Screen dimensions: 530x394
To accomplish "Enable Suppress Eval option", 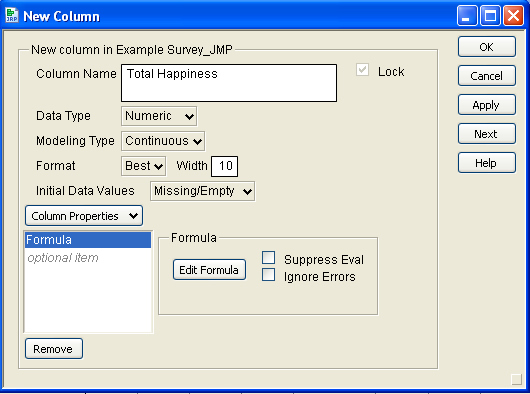I will (x=268, y=257).
